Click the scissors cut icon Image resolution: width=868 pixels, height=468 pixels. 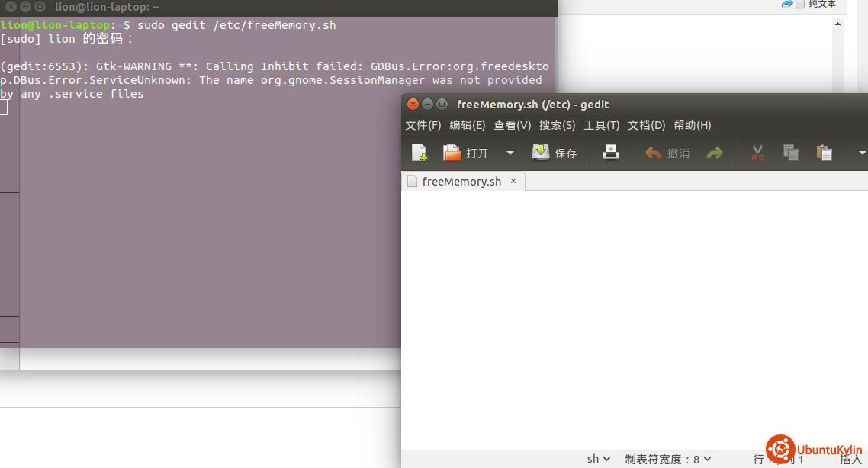tap(757, 153)
